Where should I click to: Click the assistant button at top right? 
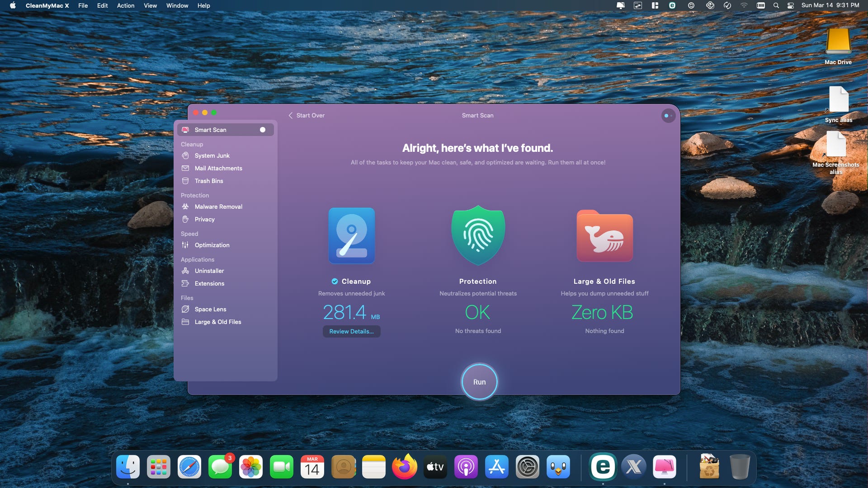click(668, 116)
